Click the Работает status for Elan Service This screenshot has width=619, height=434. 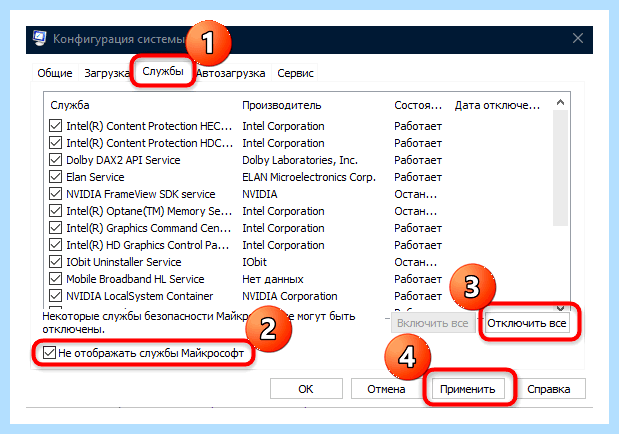point(418,177)
